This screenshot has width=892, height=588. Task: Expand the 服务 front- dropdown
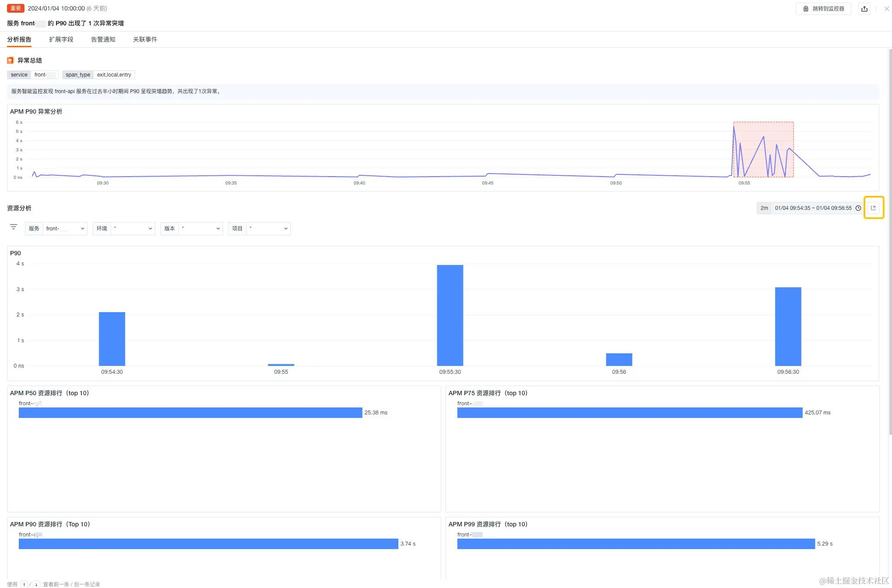65,229
